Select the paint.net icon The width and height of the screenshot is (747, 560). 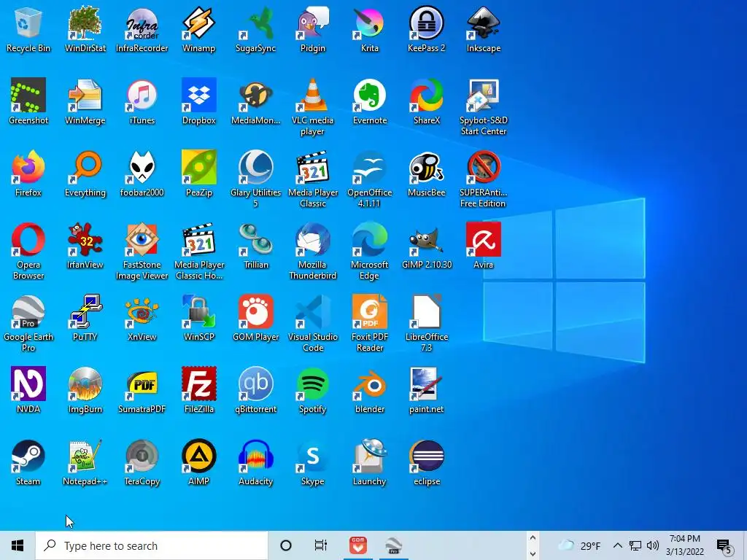coord(426,391)
